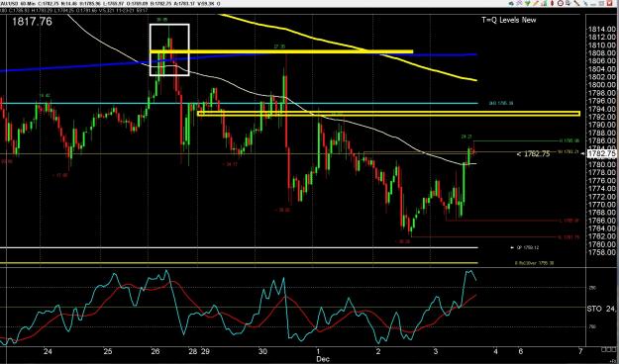Select the black diagonal line tool
619x364 pixels.
[x=576, y=3]
